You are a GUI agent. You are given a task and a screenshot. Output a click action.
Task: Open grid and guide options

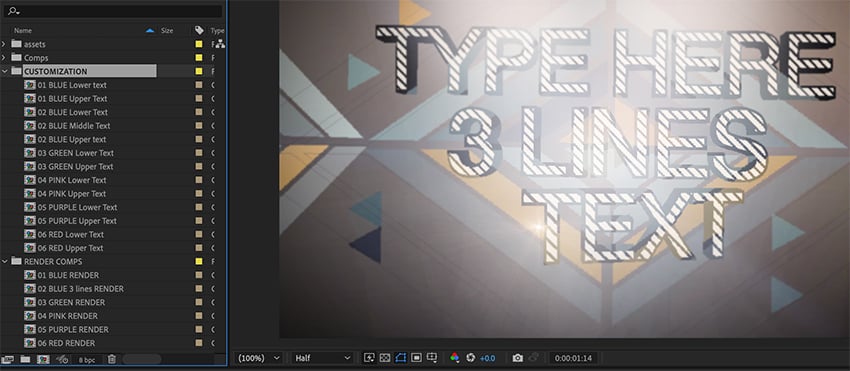tap(432, 357)
